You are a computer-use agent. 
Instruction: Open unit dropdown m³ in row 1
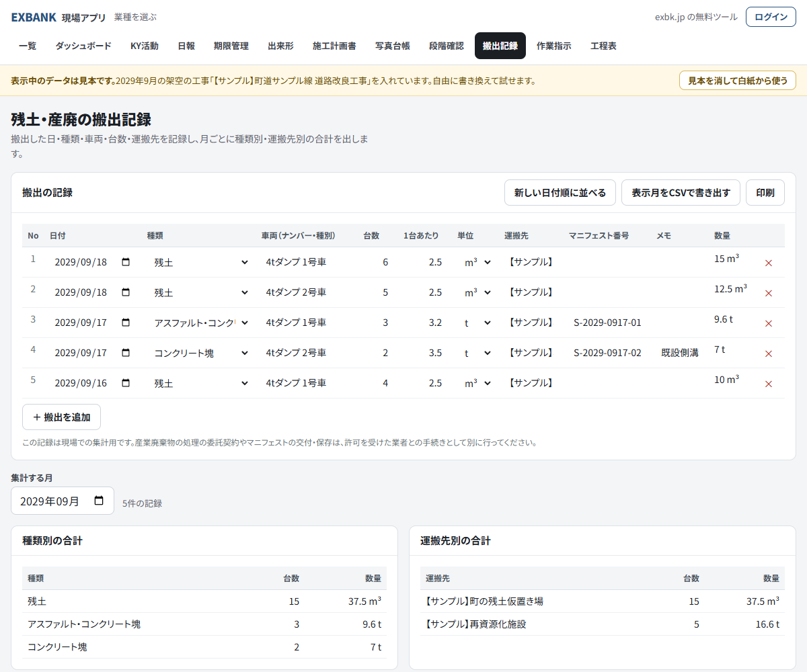click(477, 262)
